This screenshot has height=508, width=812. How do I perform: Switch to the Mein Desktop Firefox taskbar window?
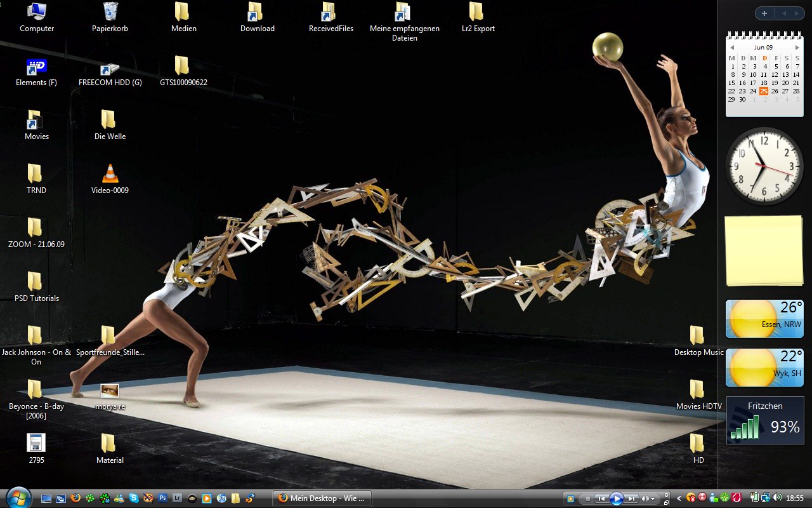click(322, 498)
